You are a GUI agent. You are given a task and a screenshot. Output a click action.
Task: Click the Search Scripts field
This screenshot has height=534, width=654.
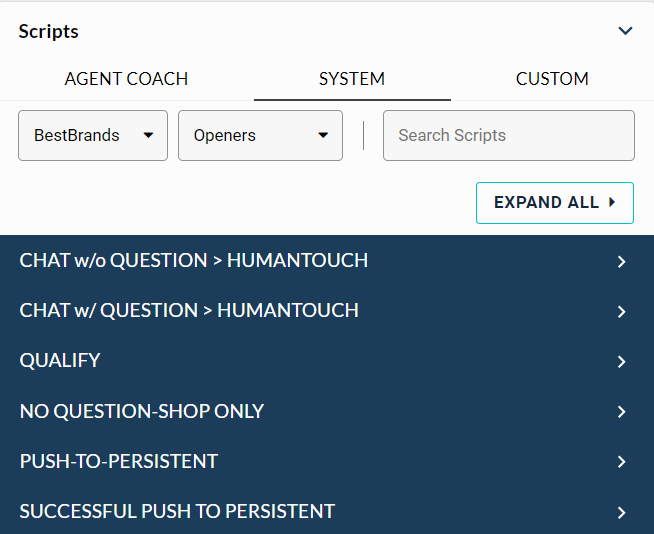coord(508,135)
